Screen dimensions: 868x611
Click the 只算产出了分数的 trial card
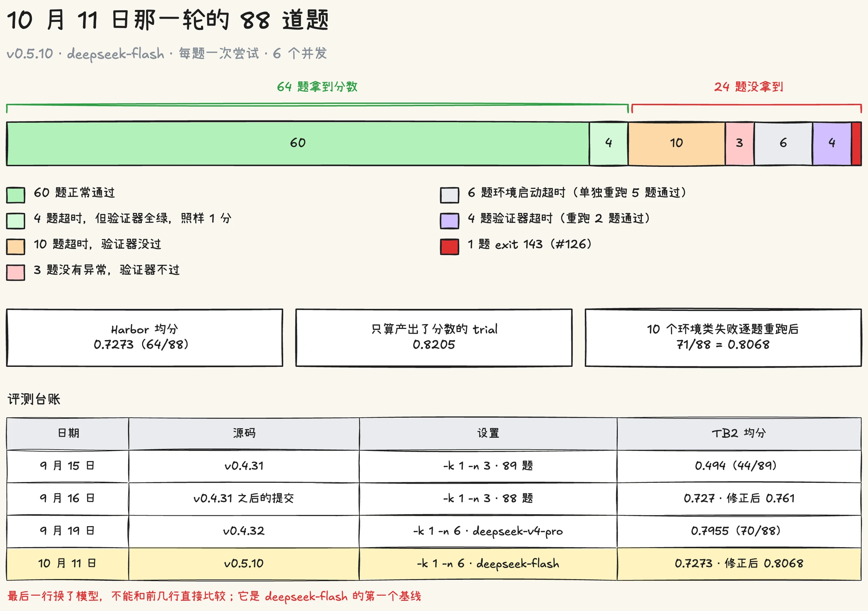coord(434,338)
